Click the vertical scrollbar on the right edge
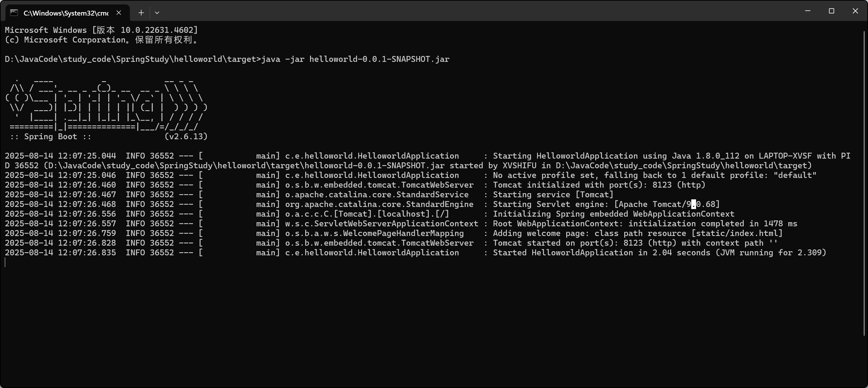This screenshot has width=868, height=388. (864, 183)
